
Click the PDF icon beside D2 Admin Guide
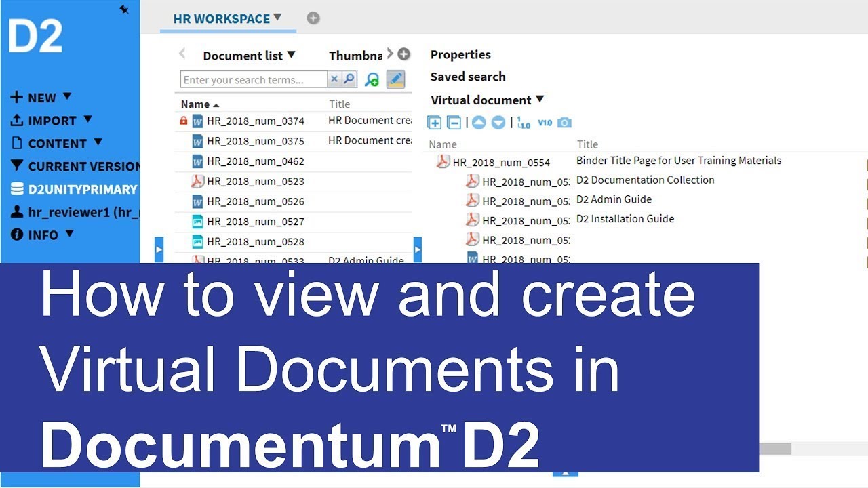(x=473, y=201)
